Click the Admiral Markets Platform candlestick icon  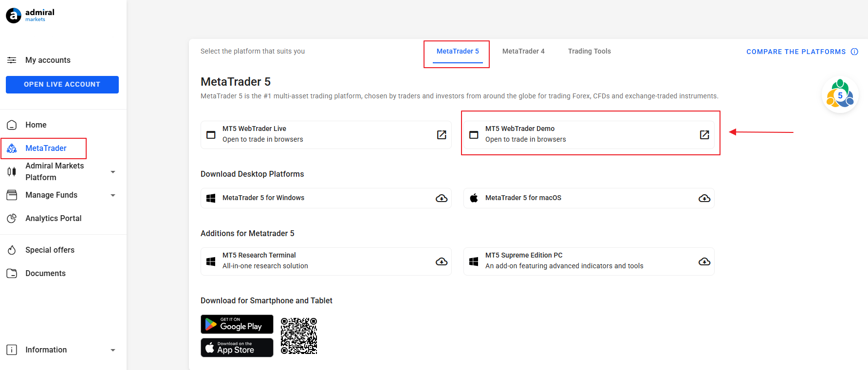tap(12, 171)
